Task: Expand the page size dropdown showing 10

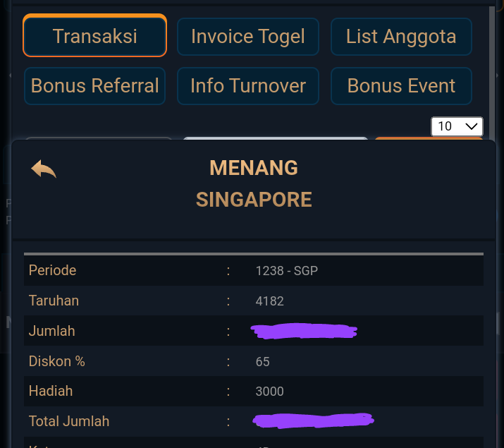Action: [457, 126]
